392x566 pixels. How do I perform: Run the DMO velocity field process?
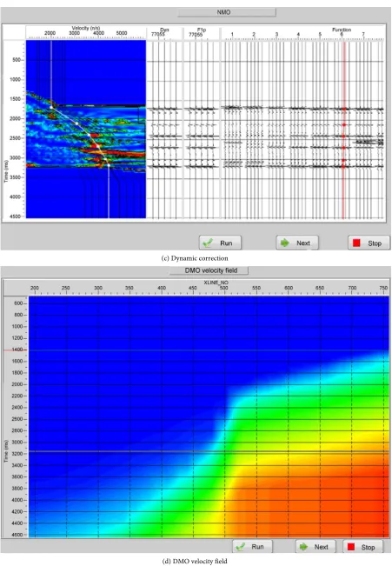coord(252,547)
